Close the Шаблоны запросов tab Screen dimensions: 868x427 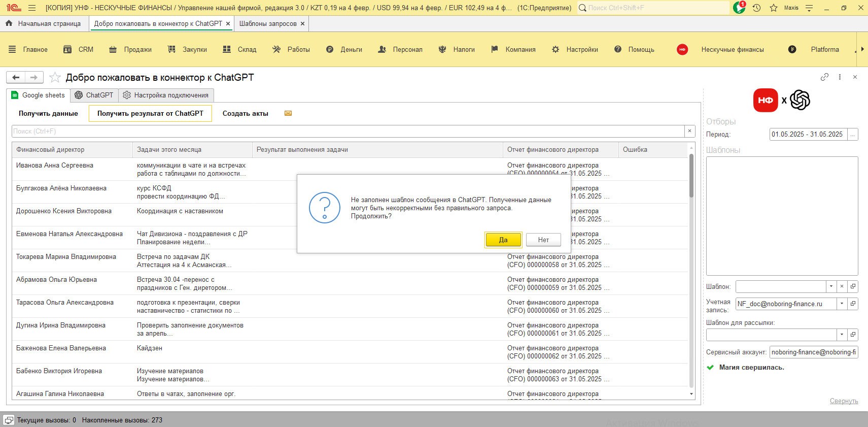pos(302,23)
